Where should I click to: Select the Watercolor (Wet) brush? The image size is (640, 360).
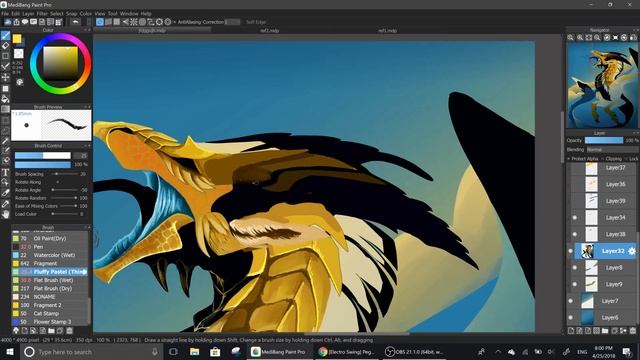(49, 255)
